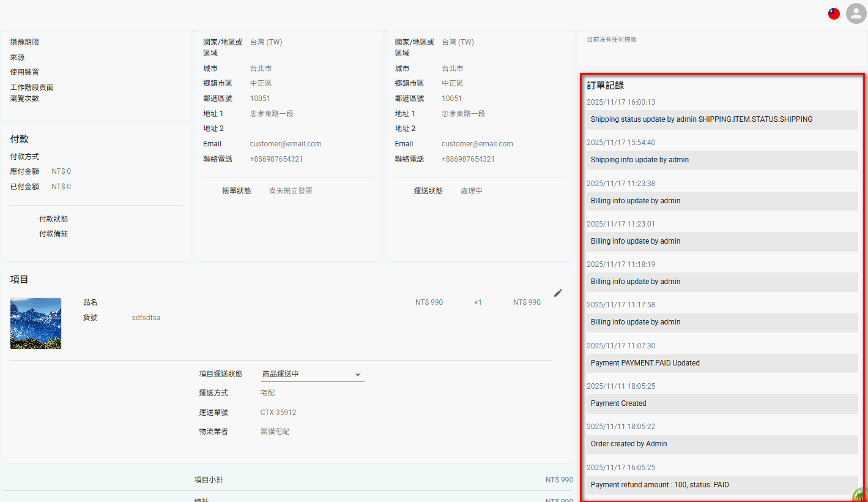Click the 工作階段頁面瀏覽次數 label
The height and width of the screenshot is (502, 868).
point(32,92)
